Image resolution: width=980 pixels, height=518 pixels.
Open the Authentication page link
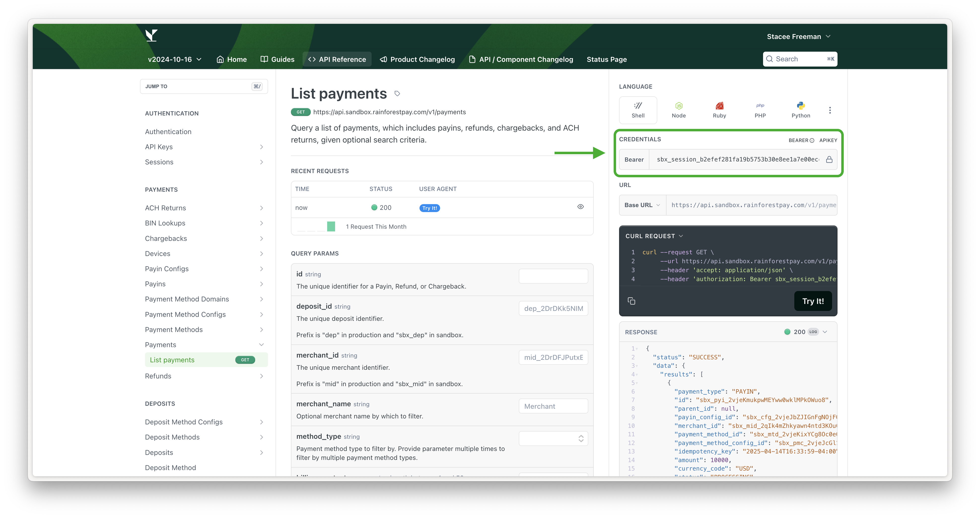168,132
